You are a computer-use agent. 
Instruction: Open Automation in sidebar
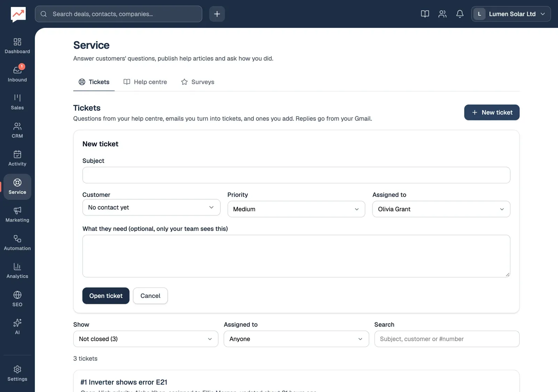pyautogui.click(x=17, y=243)
